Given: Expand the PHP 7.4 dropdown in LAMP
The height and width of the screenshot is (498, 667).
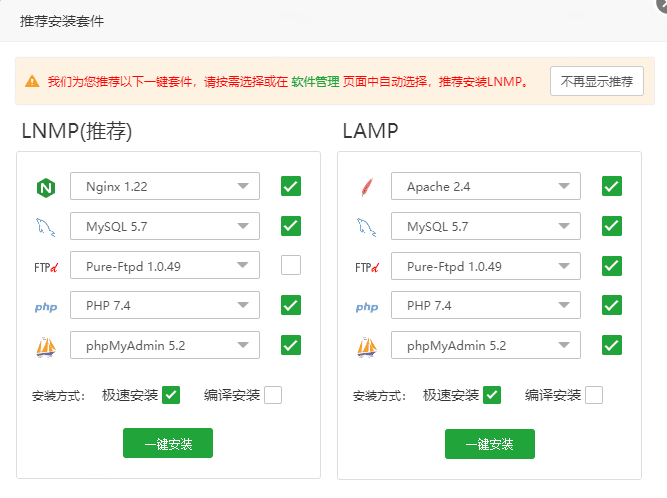Looking at the screenshot, I should point(486,305).
